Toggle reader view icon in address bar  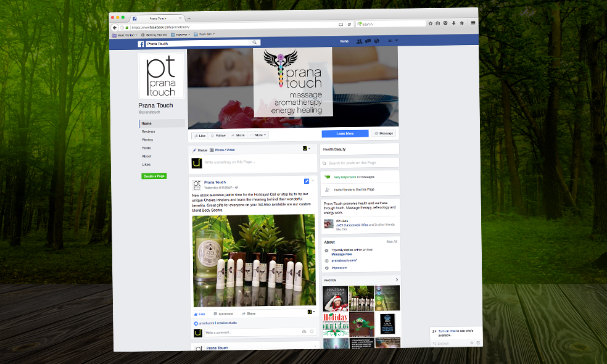[341, 25]
